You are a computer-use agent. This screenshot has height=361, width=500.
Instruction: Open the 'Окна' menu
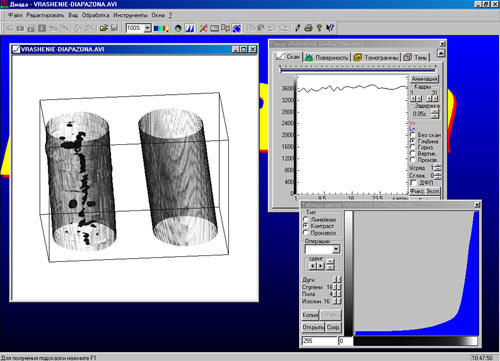[158, 15]
